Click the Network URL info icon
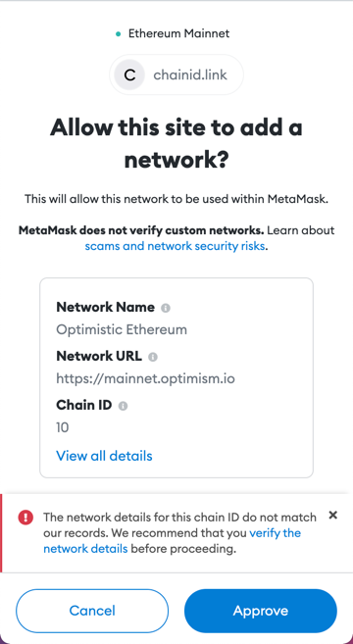Screen dimensions: 353x644 click(152, 357)
